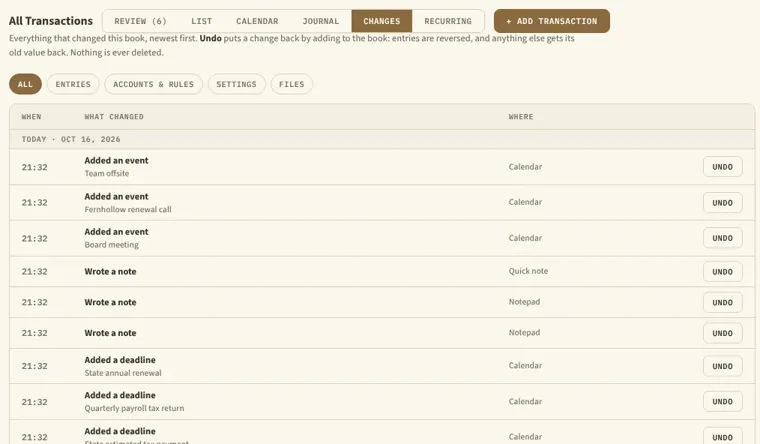Filter changes by Entries
Screen dimensions: 760x444
pyautogui.click(x=73, y=84)
